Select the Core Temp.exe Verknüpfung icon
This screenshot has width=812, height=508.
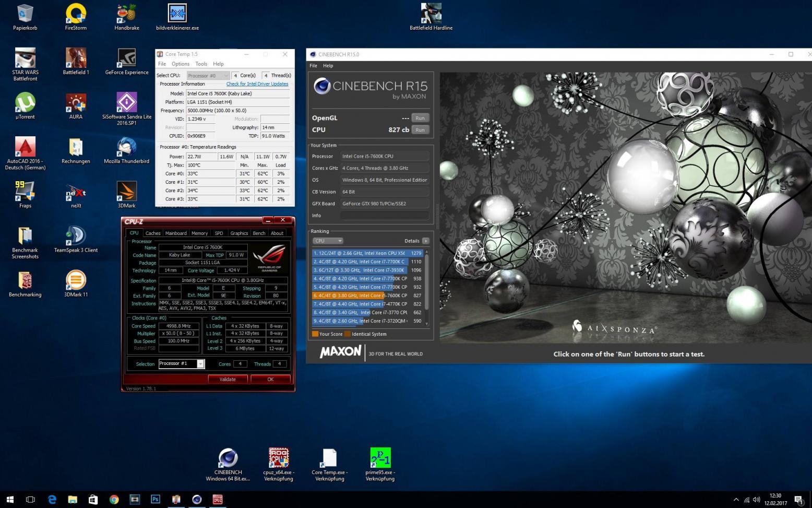click(330, 464)
